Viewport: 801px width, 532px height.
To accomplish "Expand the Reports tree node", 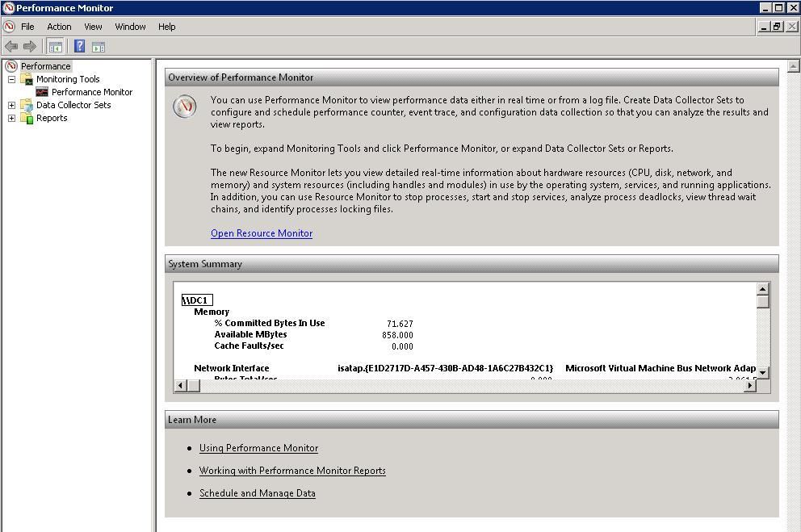I will tap(11, 118).
